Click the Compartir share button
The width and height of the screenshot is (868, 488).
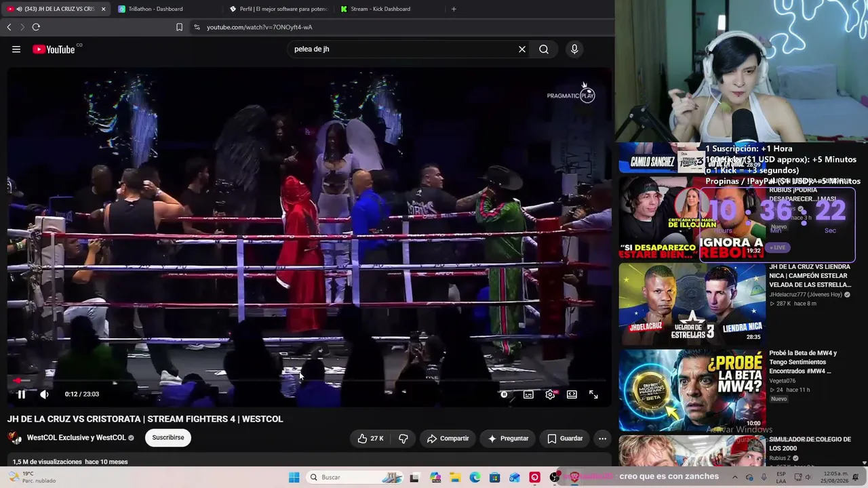pyautogui.click(x=448, y=439)
